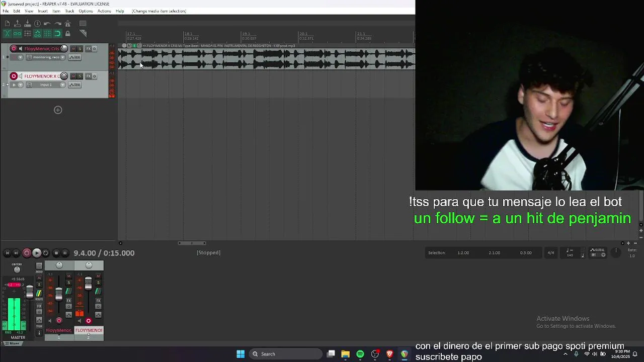644x362 pixels.
Task: Click the ruler-triangle toolbar icon
Action: tap(83, 34)
